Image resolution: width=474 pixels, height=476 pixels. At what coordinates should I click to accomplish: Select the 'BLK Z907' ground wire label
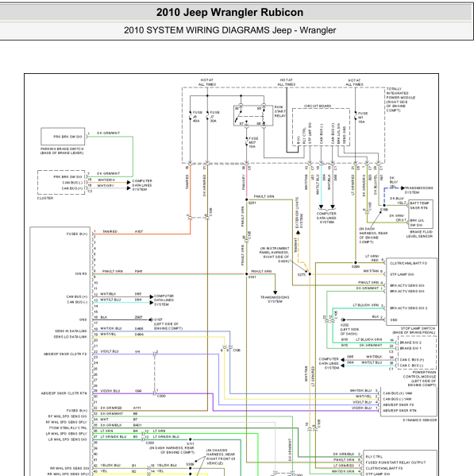point(121,317)
